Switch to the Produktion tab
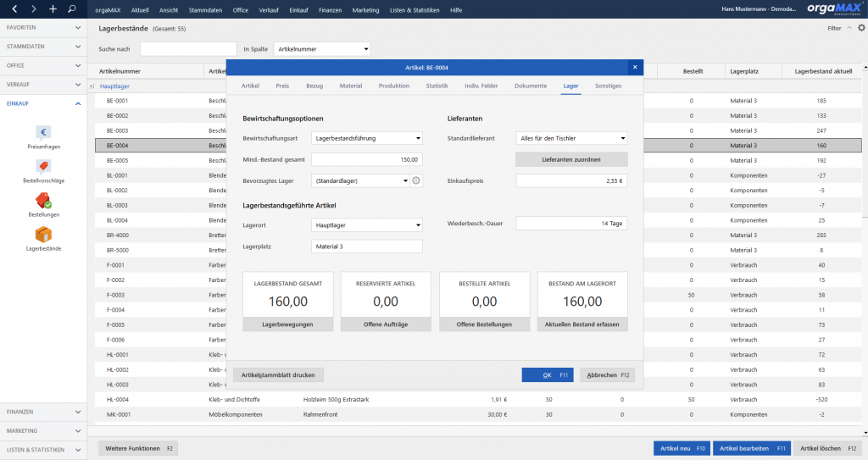This screenshot has width=868, height=460. tap(394, 86)
